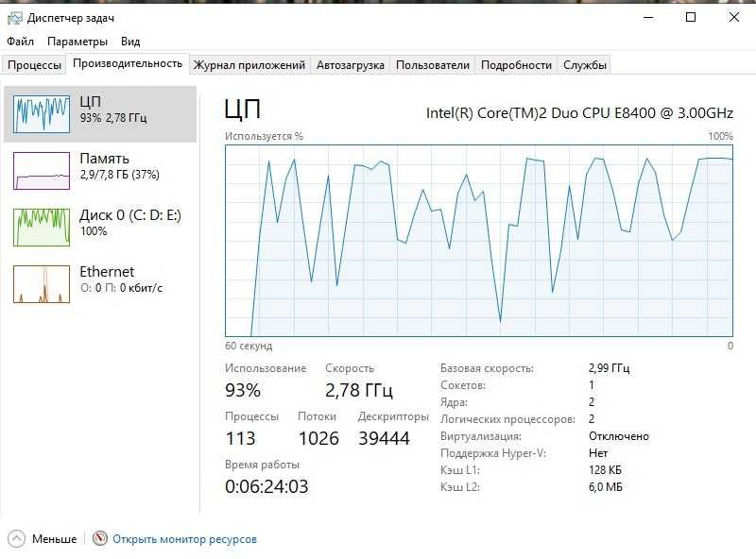Click the Task Manager title bar icon

click(x=15, y=18)
